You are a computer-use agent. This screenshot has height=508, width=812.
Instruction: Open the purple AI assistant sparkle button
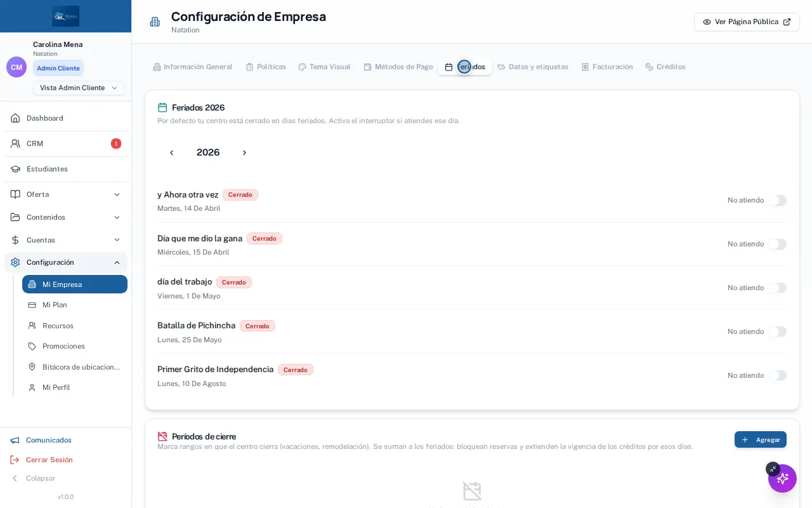point(783,479)
